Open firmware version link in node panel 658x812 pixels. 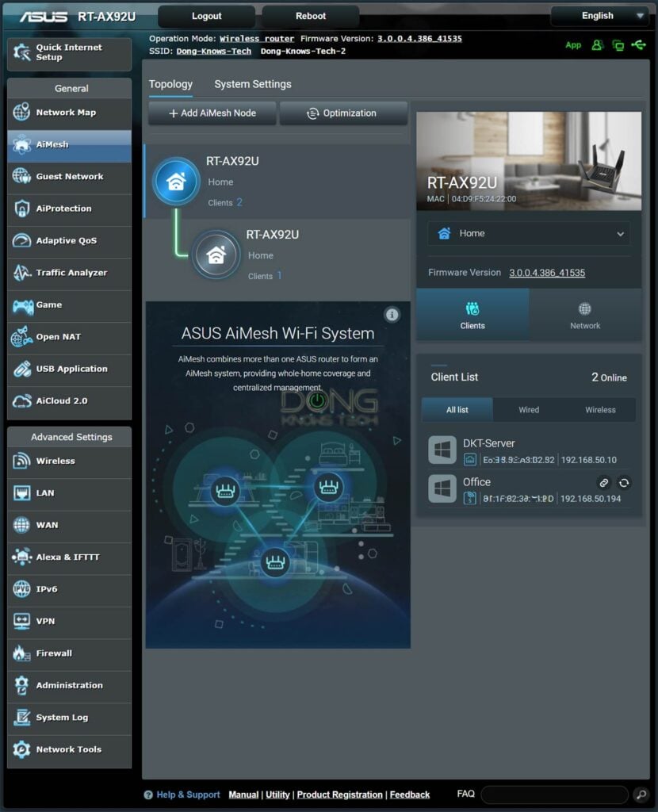tap(547, 273)
